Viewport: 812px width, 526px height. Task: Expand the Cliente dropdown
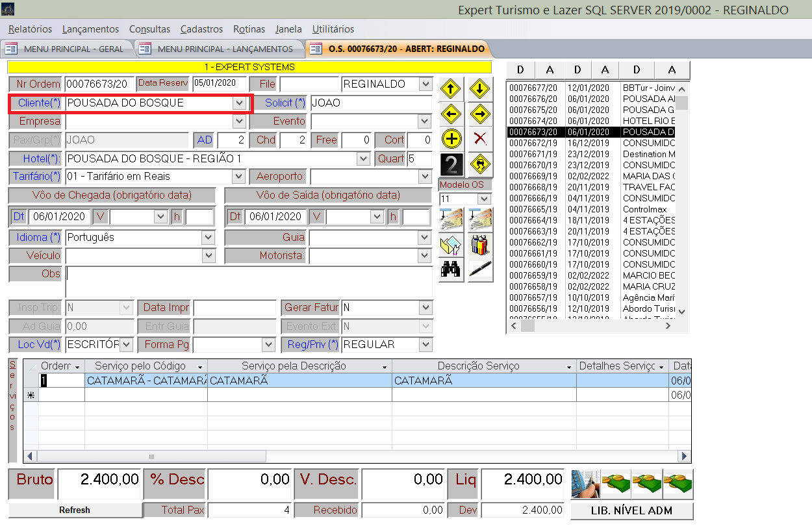point(239,103)
